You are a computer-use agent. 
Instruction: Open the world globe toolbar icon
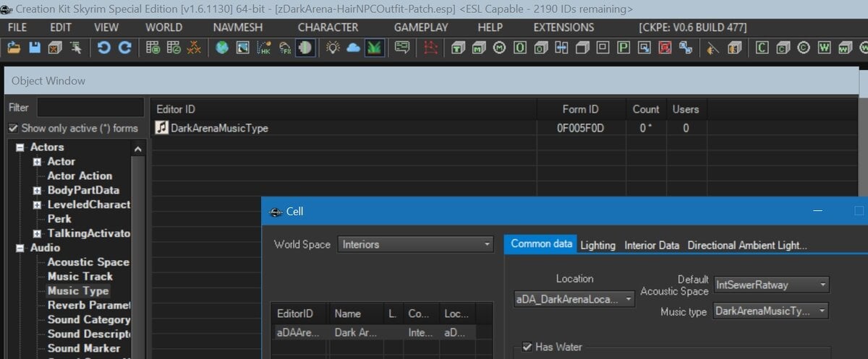[x=222, y=48]
